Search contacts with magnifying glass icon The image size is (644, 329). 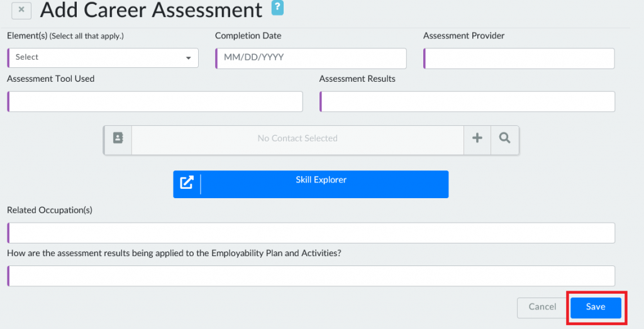(504, 138)
